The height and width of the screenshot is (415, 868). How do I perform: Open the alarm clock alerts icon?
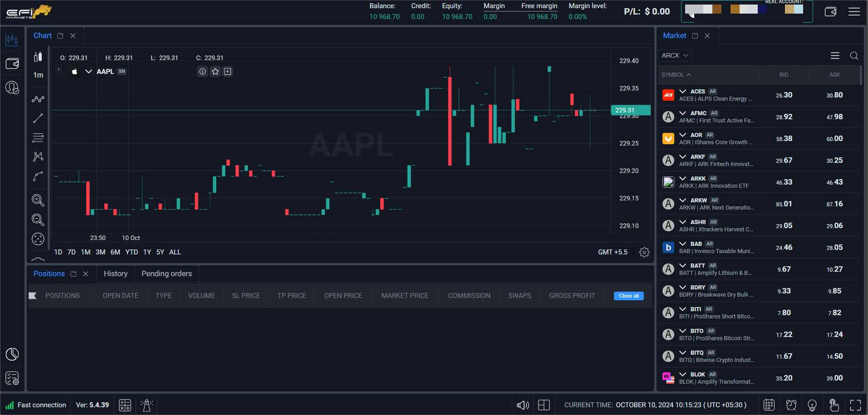(791, 405)
